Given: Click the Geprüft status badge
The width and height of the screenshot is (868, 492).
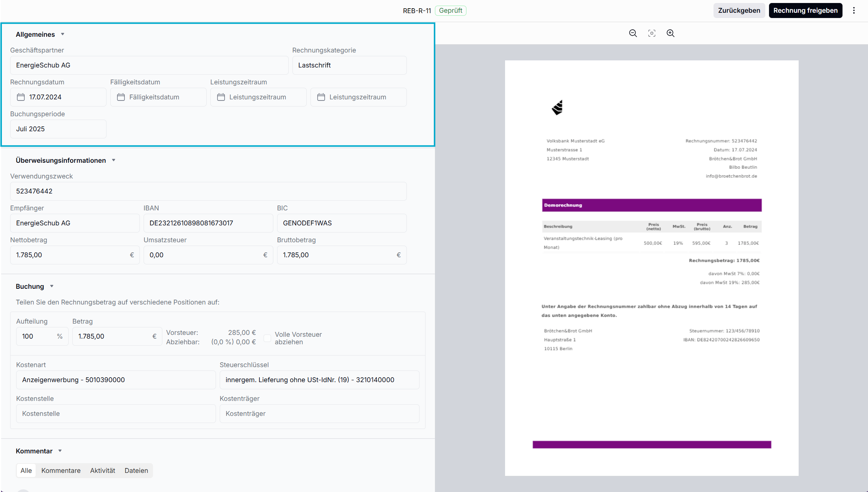Looking at the screenshot, I should pos(450,10).
